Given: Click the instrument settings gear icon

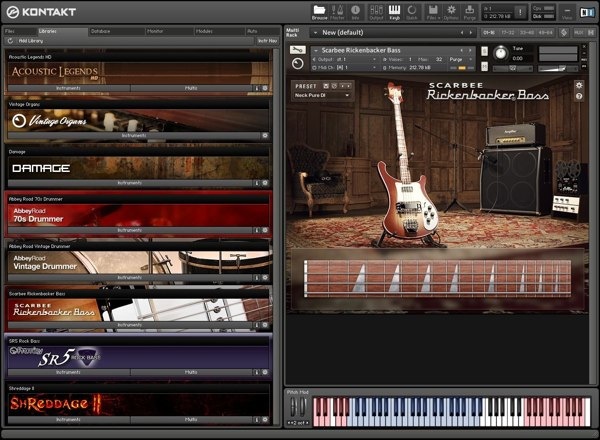Looking at the screenshot, I should point(579,85).
